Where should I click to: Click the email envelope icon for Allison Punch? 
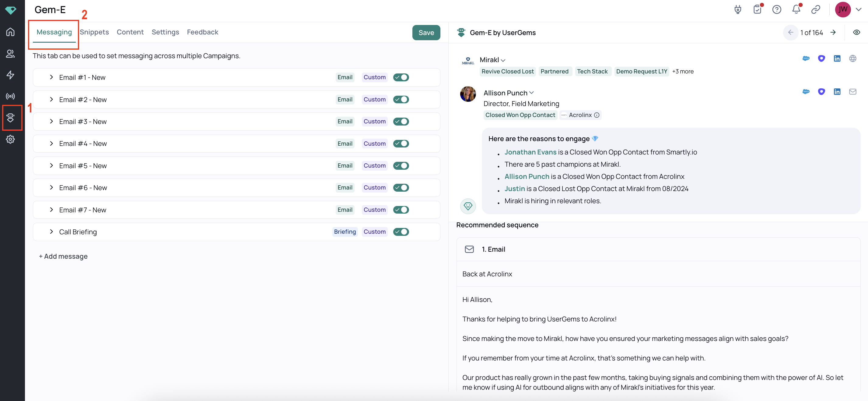click(852, 91)
